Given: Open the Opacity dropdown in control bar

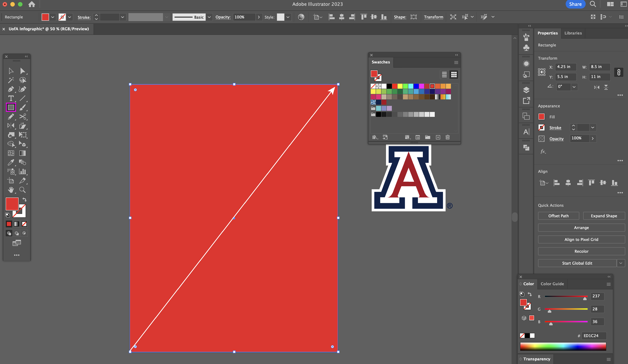Looking at the screenshot, I should [x=259, y=17].
